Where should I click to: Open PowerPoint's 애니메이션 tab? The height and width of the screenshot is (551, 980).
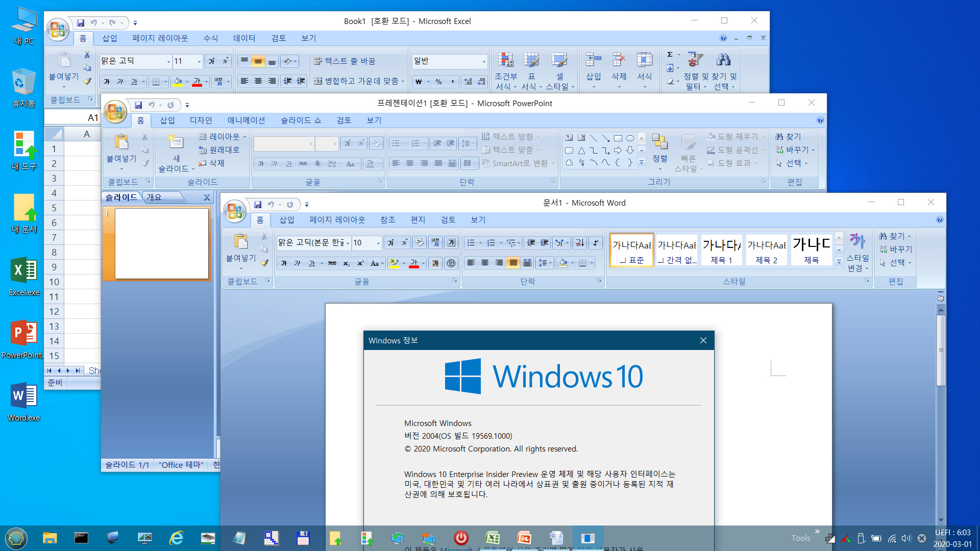point(246,120)
